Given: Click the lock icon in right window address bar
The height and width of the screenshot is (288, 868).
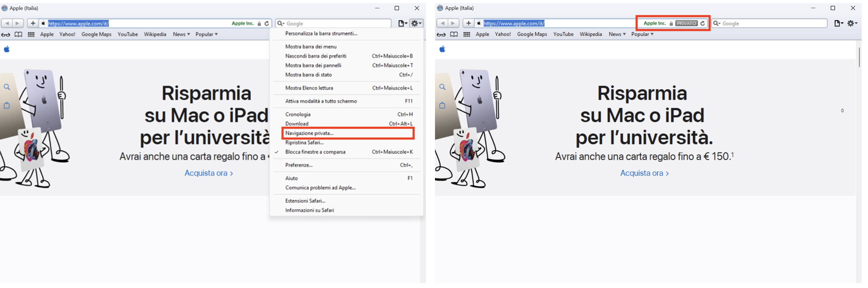Looking at the screenshot, I should tap(671, 24).
